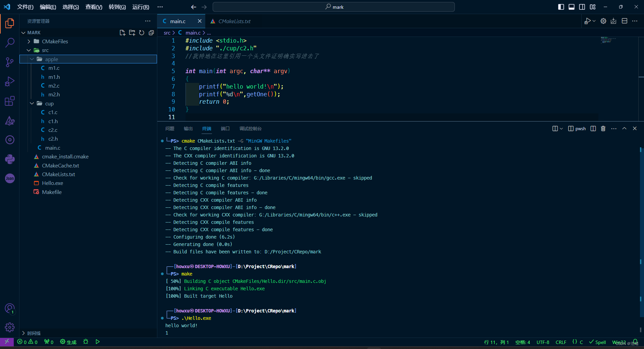The image size is (644, 349).
Task: Kill terminal with the trash icon
Action: coord(603,129)
